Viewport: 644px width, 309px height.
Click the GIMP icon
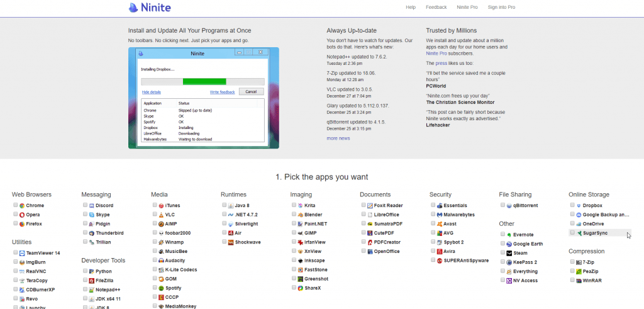pos(301,233)
